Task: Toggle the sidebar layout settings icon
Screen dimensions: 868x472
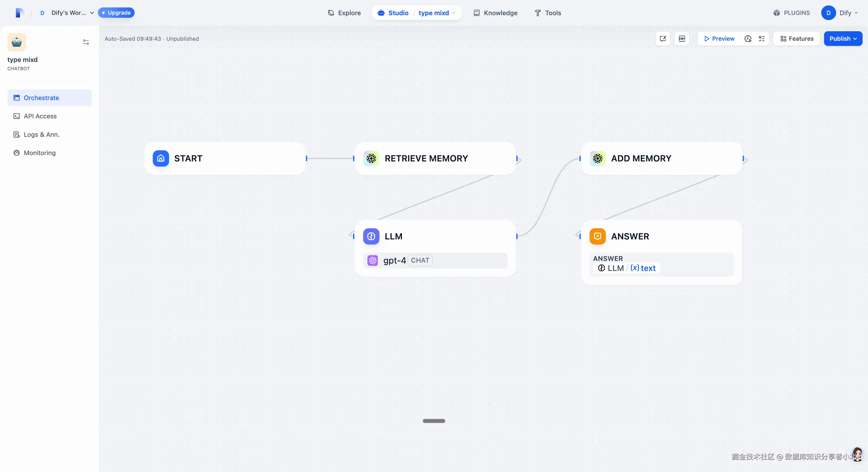Action: tap(86, 42)
